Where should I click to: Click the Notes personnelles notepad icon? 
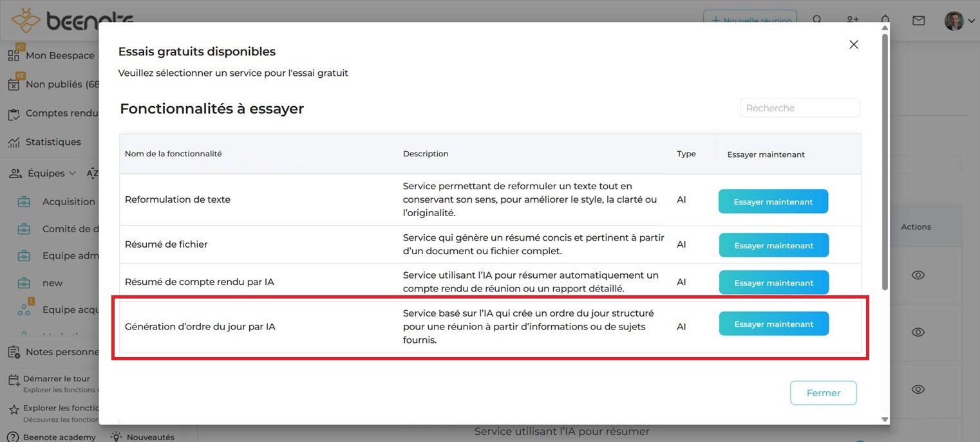tap(14, 352)
